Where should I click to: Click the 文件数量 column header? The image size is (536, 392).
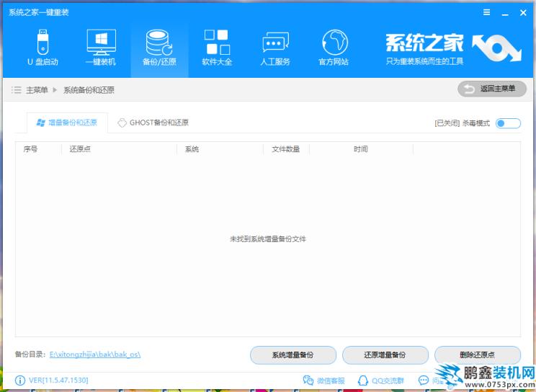286,149
